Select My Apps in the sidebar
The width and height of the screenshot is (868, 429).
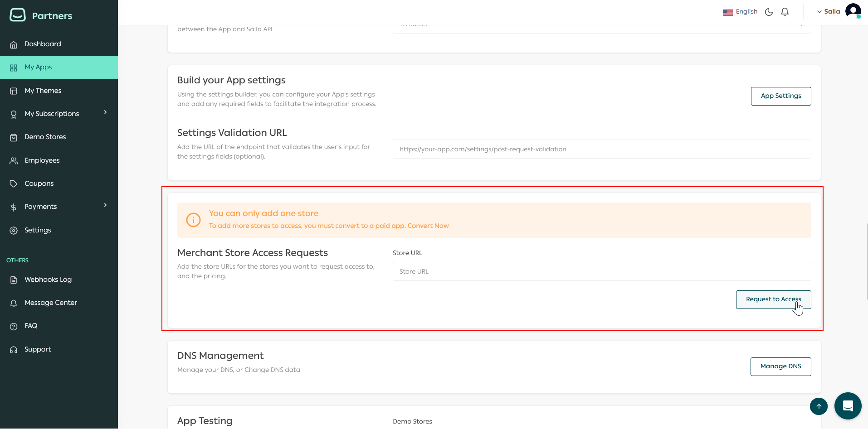point(38,67)
